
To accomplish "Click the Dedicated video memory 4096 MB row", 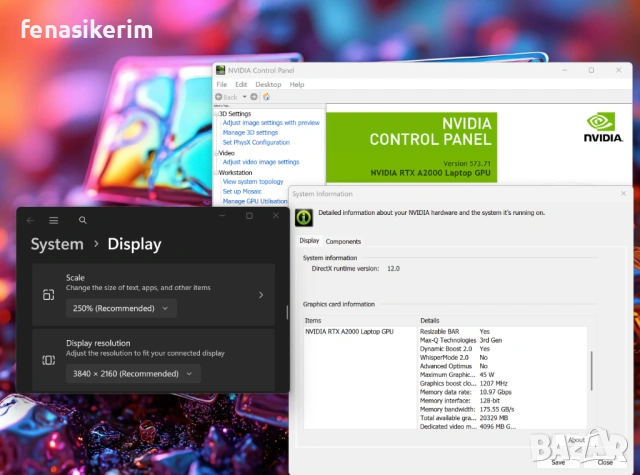I will (503, 426).
